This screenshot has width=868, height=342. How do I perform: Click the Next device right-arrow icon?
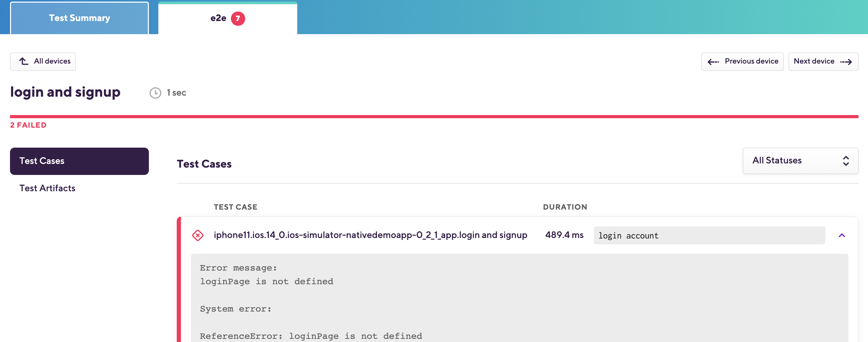pos(846,62)
